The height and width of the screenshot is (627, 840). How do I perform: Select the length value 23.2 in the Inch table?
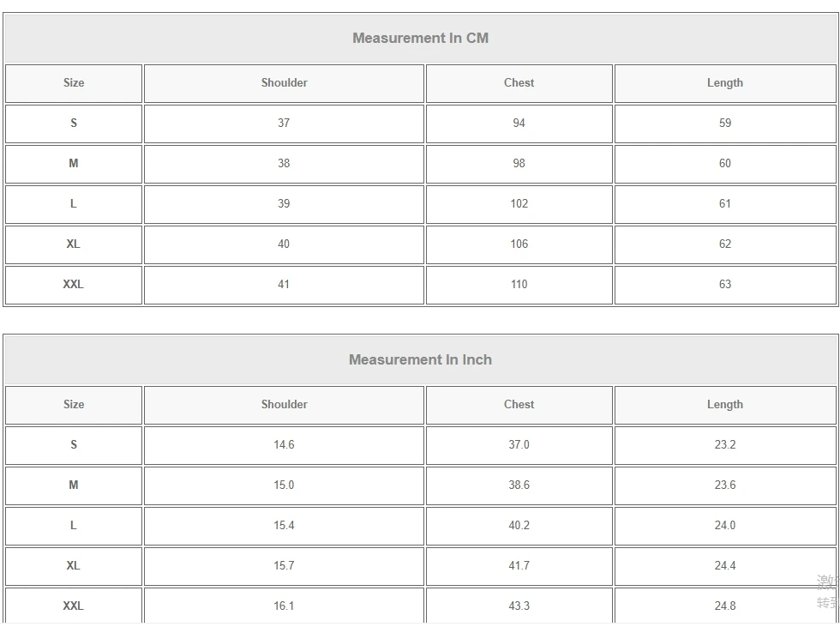(x=724, y=445)
